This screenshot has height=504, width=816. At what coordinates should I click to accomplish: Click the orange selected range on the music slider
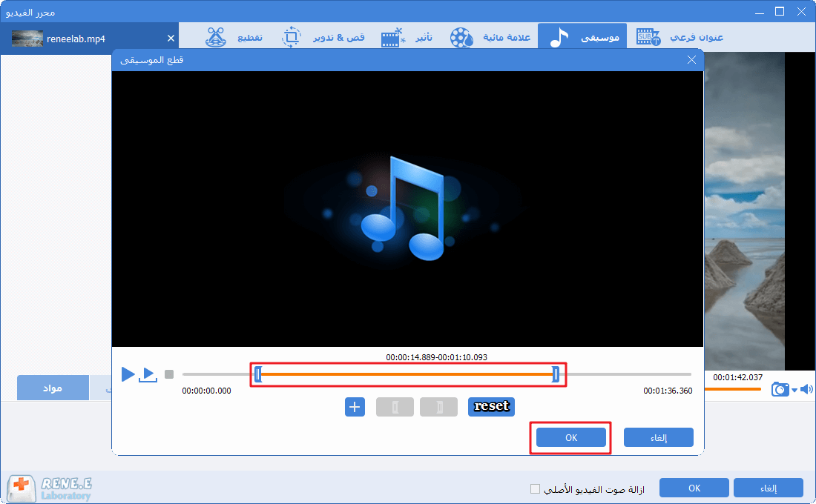407,374
